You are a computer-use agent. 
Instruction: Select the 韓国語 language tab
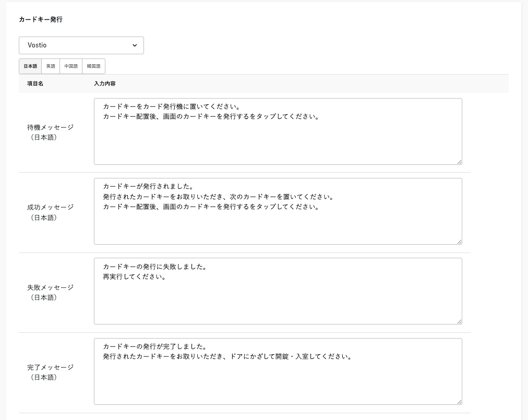(93, 66)
